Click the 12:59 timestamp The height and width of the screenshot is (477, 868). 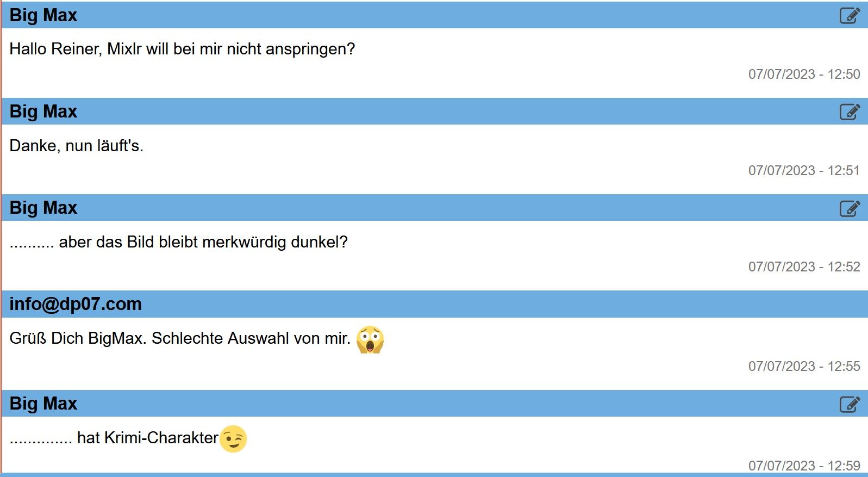pyautogui.click(x=804, y=466)
